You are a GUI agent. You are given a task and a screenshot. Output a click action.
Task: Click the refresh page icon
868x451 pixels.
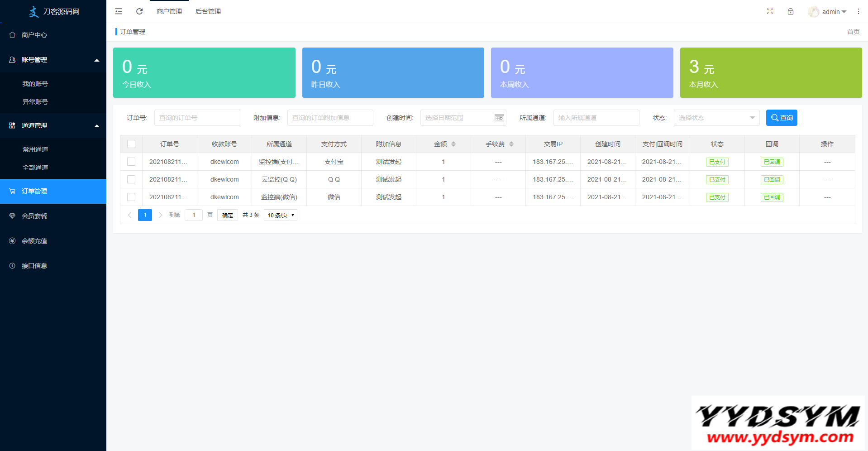(x=139, y=11)
